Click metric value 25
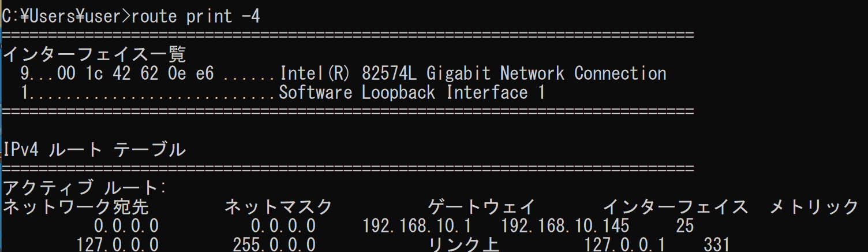The height and width of the screenshot is (252, 868). point(684,225)
